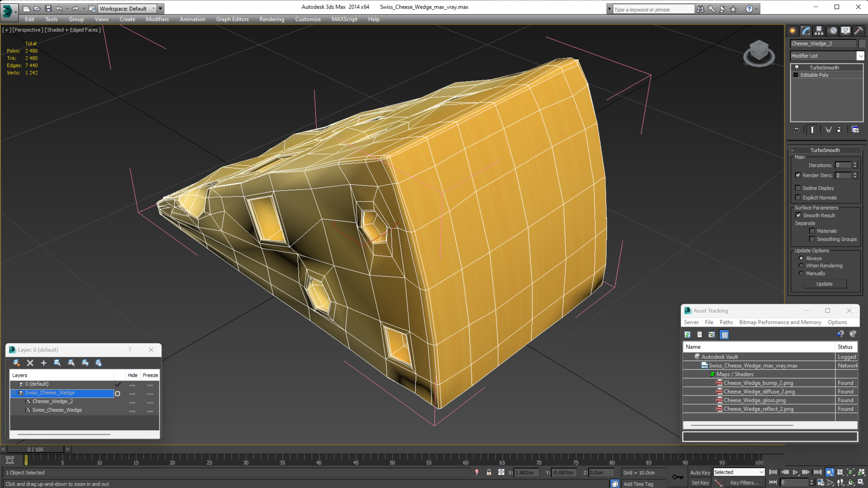
Task: Click the Update button in TurboSmooth
Action: tap(824, 284)
